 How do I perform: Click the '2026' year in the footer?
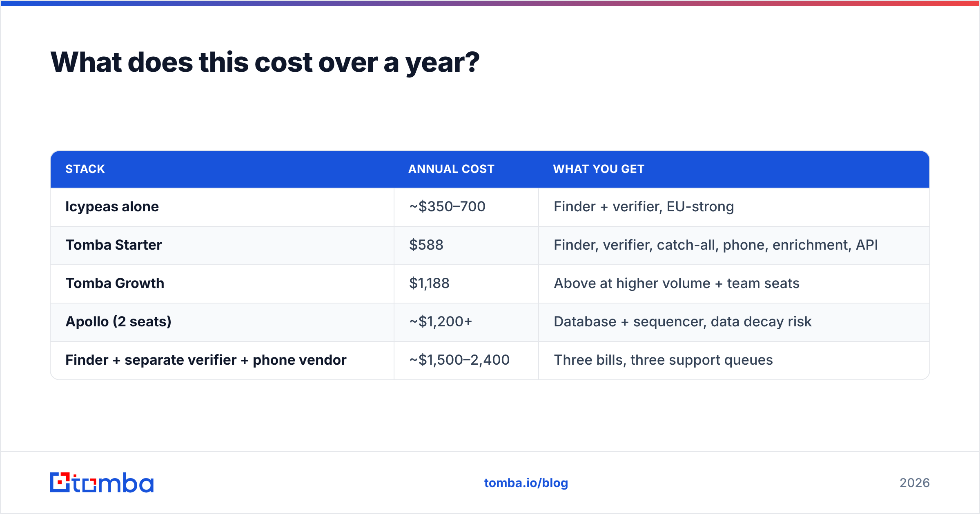point(915,483)
